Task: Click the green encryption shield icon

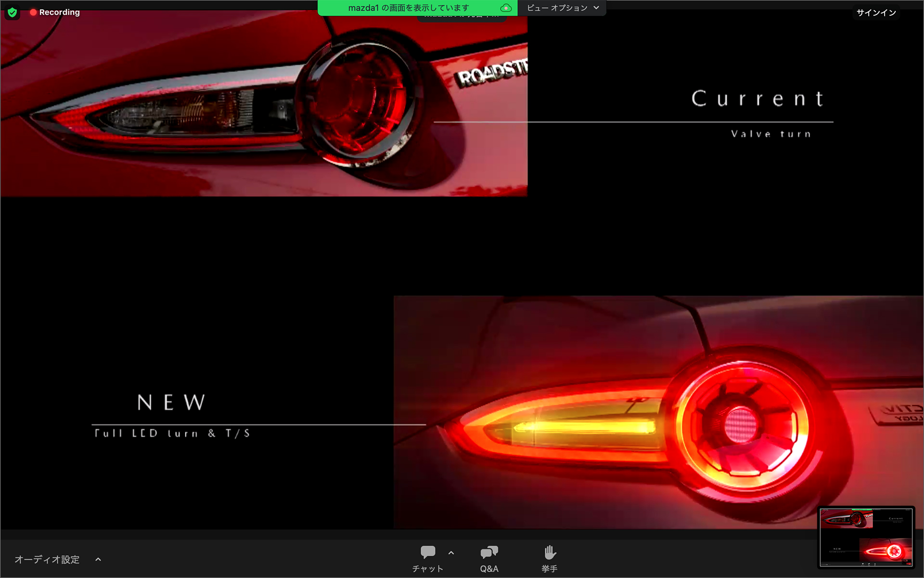Action: click(13, 13)
